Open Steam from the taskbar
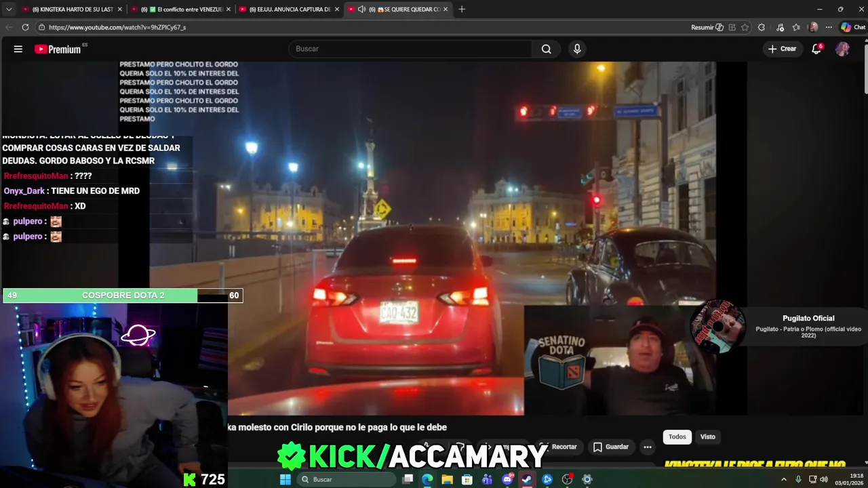Image resolution: width=868 pixels, height=488 pixels. click(x=527, y=479)
